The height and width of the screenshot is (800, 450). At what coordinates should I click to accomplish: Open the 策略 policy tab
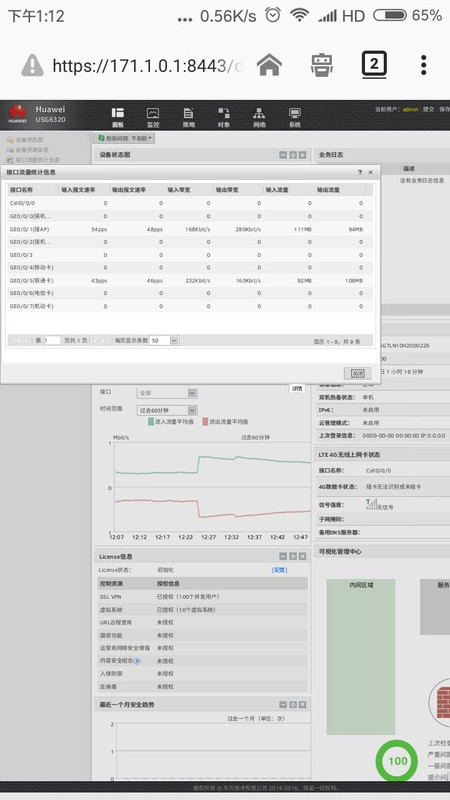coord(188,117)
